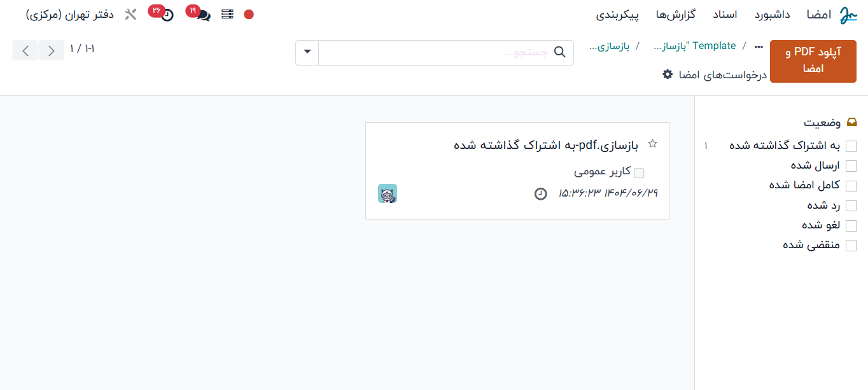Click the امضا app logo icon
Image resolution: width=868 pixels, height=390 pixels.
[848, 15]
